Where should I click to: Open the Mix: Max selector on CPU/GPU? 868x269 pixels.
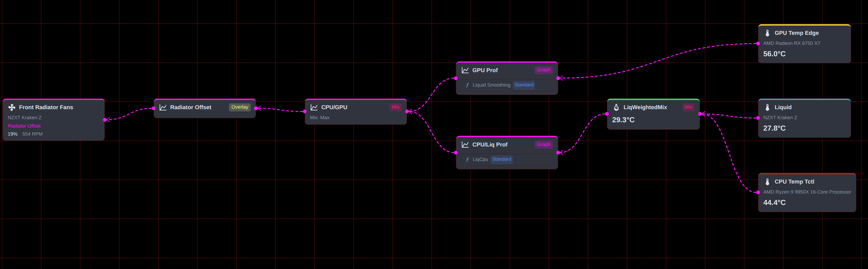coord(319,117)
